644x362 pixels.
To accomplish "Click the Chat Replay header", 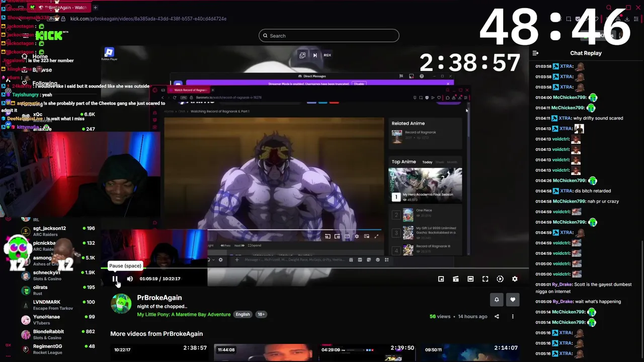I will coord(586,53).
